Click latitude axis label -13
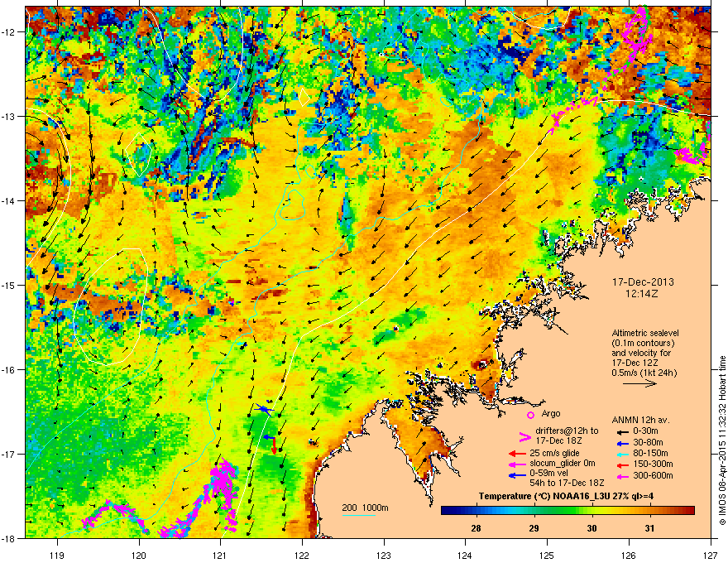Viewport: 728px width, 563px height. coord(8,116)
